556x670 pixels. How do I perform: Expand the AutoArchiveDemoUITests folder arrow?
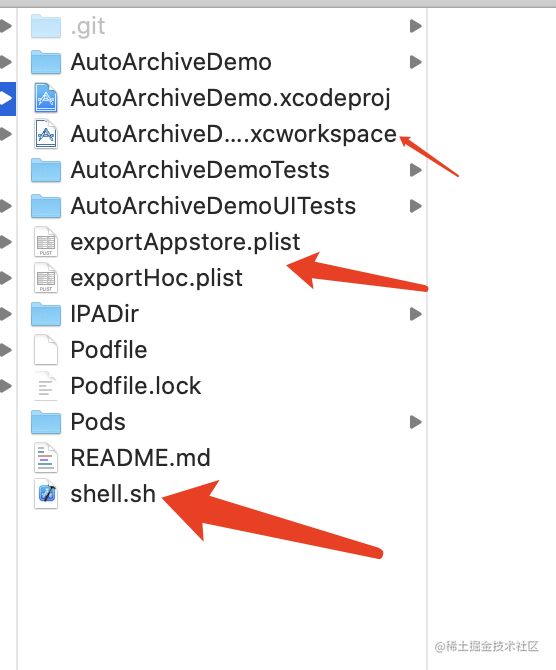[x=415, y=206]
